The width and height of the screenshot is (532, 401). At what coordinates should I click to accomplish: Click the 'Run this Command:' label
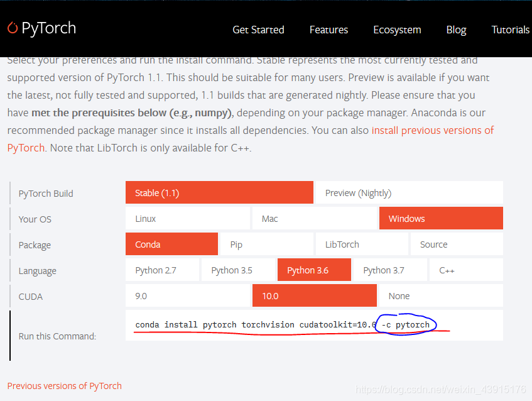[x=57, y=336]
